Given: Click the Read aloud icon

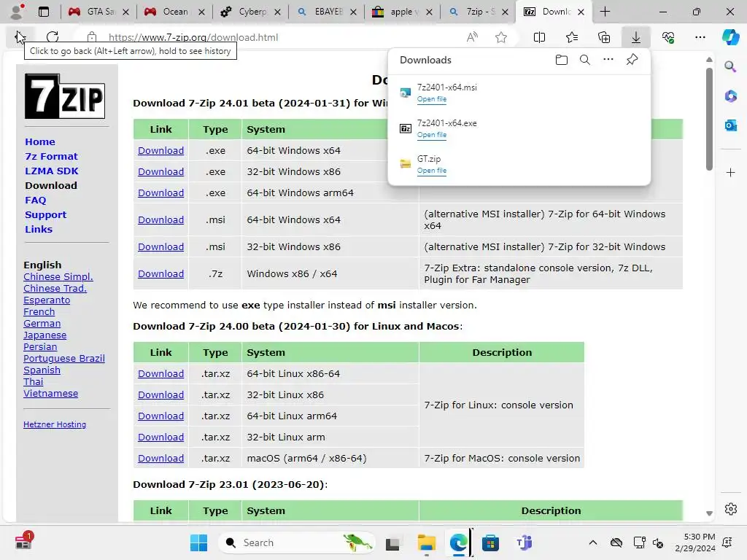Looking at the screenshot, I should (472, 37).
